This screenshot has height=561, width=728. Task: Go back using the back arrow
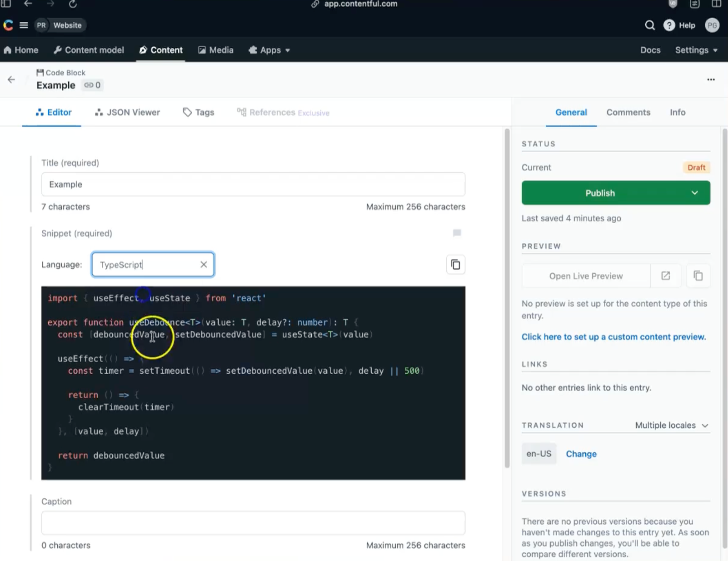coord(11,80)
